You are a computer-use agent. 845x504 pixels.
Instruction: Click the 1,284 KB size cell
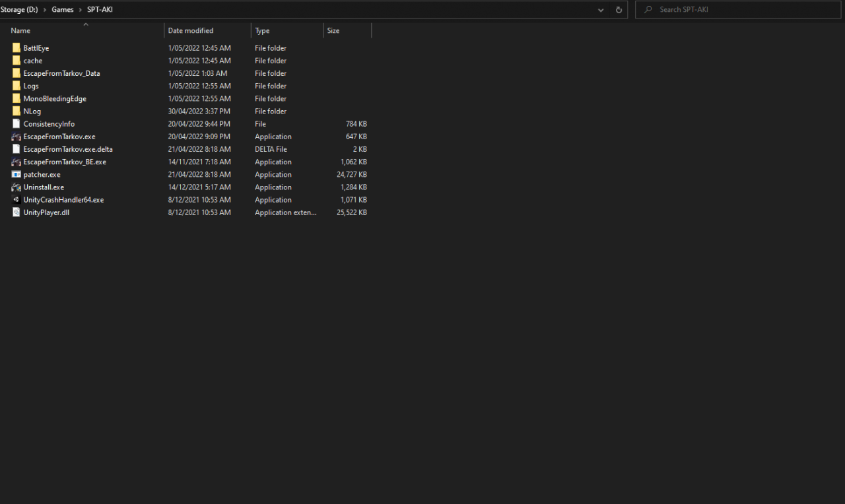[354, 187]
